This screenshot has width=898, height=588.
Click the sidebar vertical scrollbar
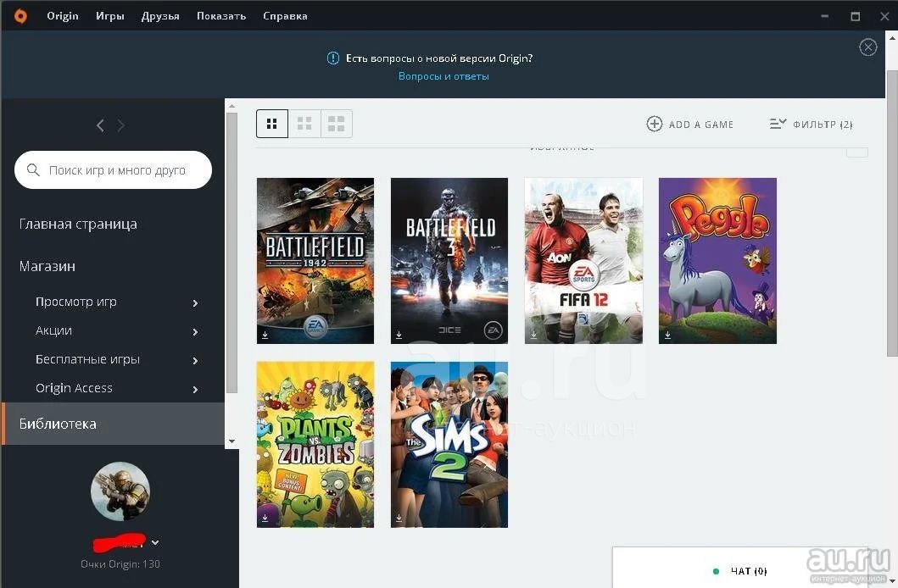(232, 252)
